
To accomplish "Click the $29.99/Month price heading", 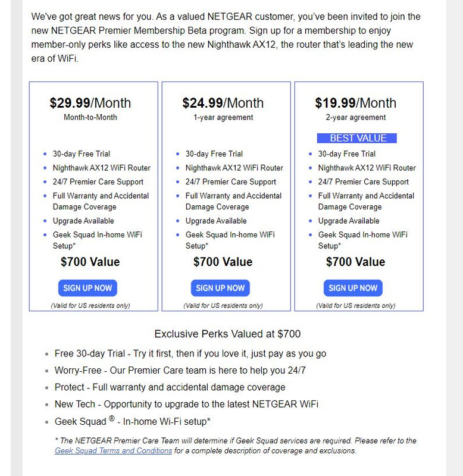I will (90, 103).
